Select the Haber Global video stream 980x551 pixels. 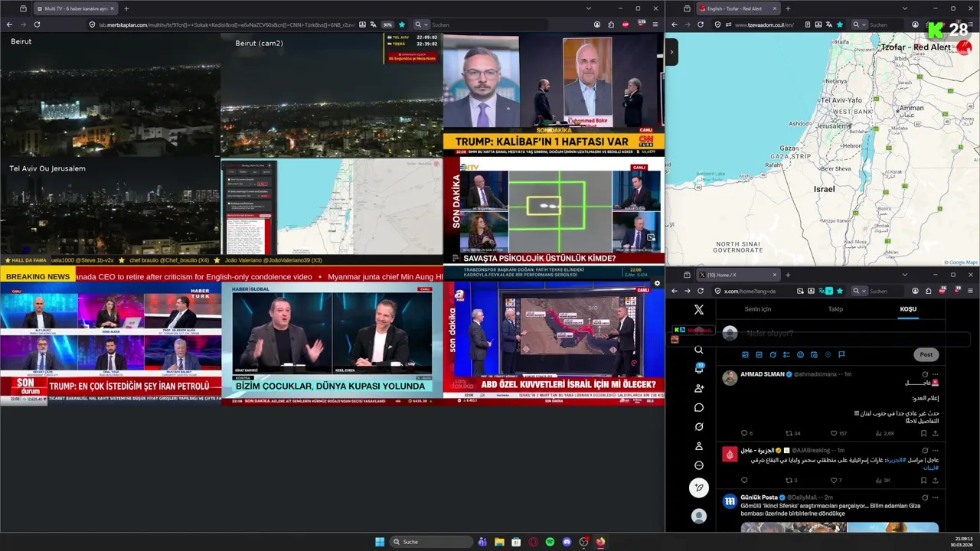[332, 344]
